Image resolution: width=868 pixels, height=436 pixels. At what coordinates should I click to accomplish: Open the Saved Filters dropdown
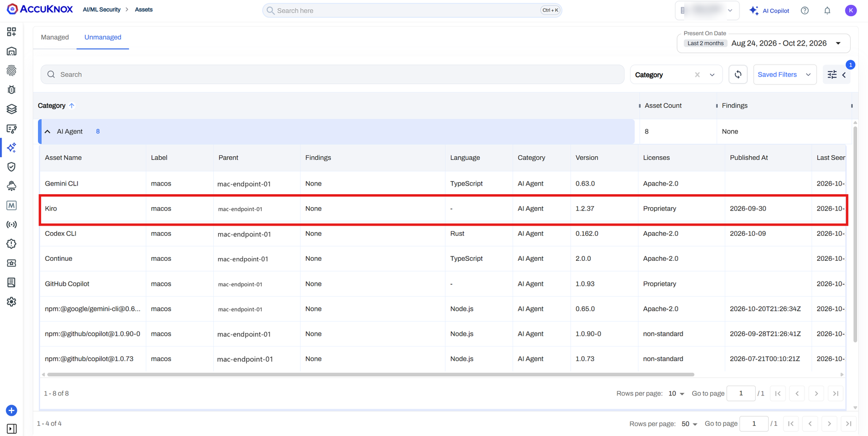(784, 75)
